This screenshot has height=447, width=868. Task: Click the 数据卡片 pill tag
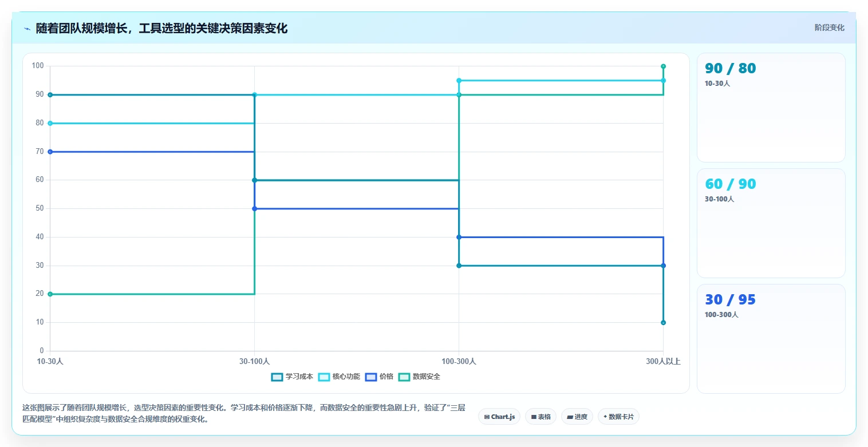pos(618,417)
